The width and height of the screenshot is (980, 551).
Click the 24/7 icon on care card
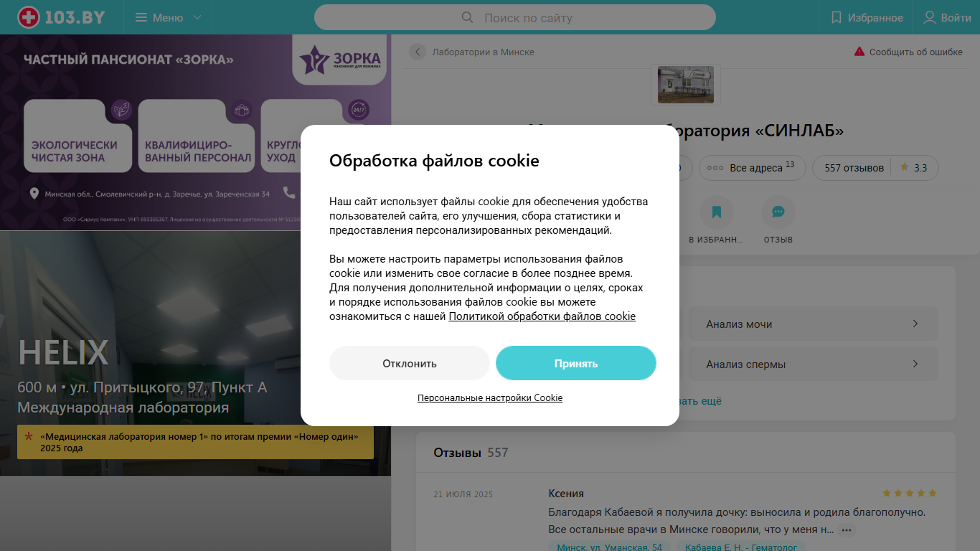click(359, 110)
